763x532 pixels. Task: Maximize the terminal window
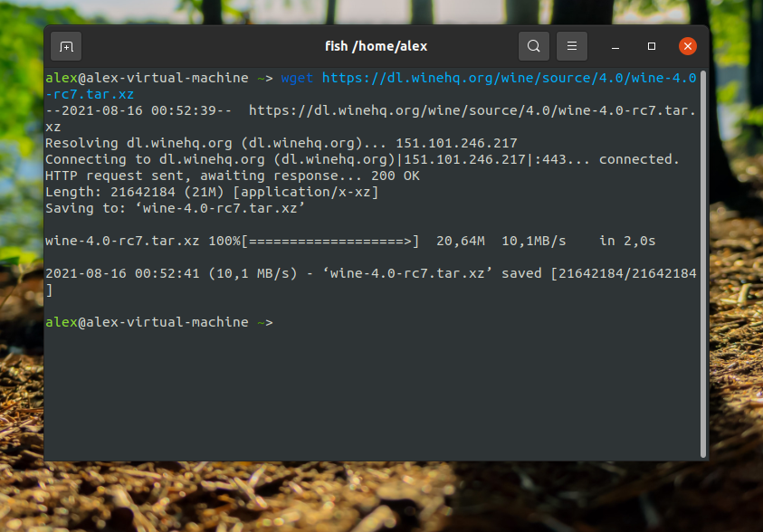(652, 46)
